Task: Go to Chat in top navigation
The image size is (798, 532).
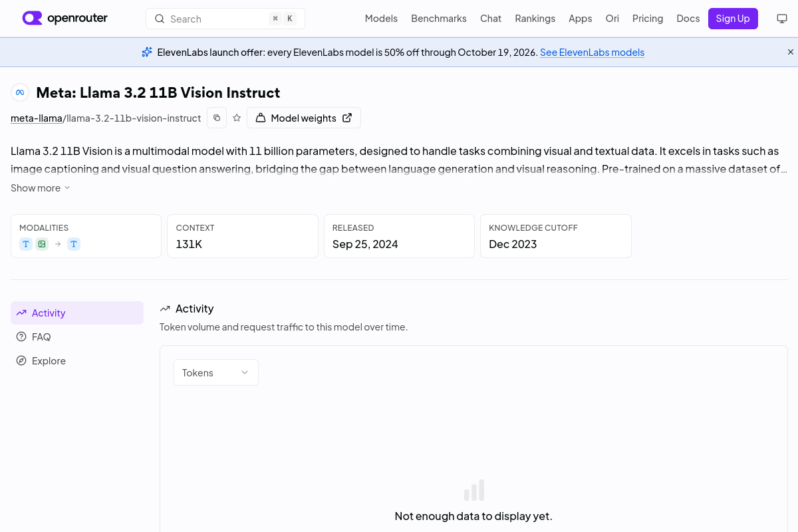Action: pos(491,19)
